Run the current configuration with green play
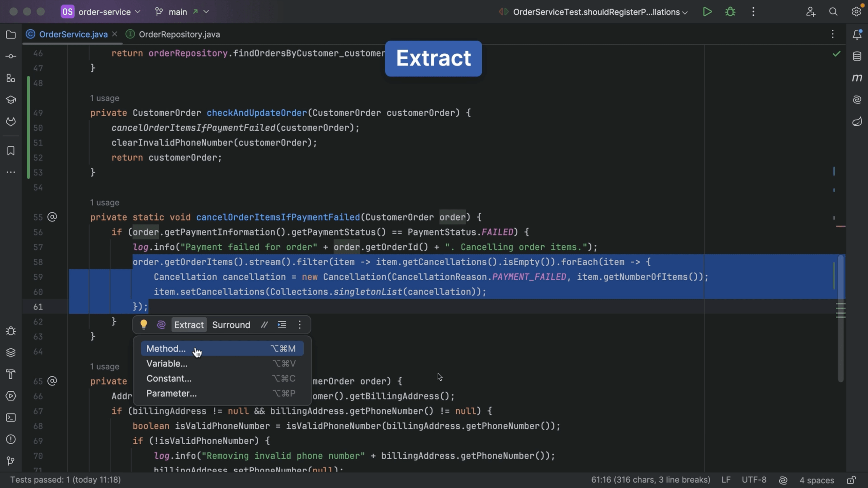Image resolution: width=868 pixels, height=488 pixels. [707, 12]
